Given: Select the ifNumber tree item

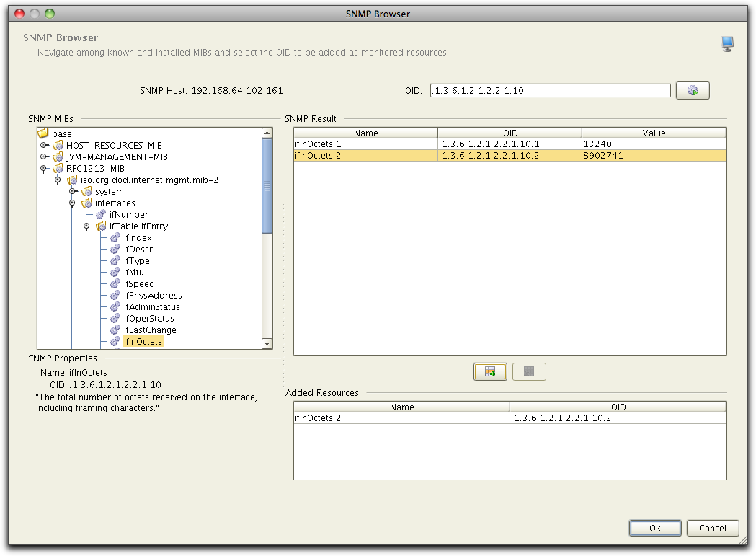Looking at the screenshot, I should click(129, 214).
